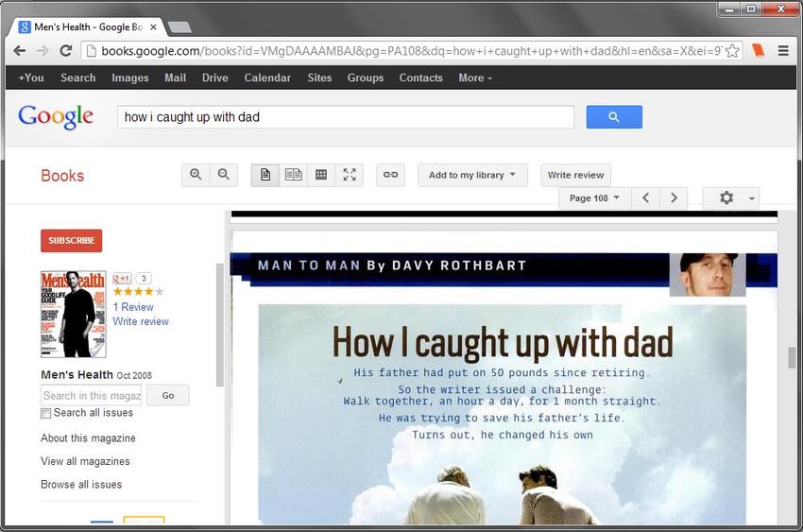
Task: Reload the current page
Action: [65, 51]
